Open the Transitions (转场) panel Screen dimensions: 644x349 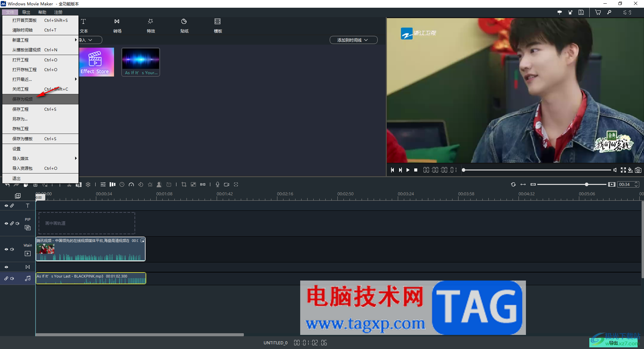[x=117, y=26]
